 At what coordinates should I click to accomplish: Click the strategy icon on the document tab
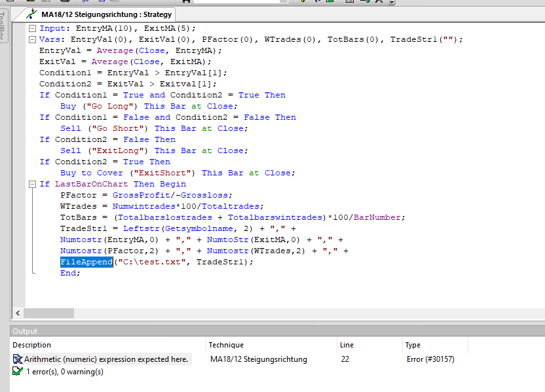[x=31, y=14]
